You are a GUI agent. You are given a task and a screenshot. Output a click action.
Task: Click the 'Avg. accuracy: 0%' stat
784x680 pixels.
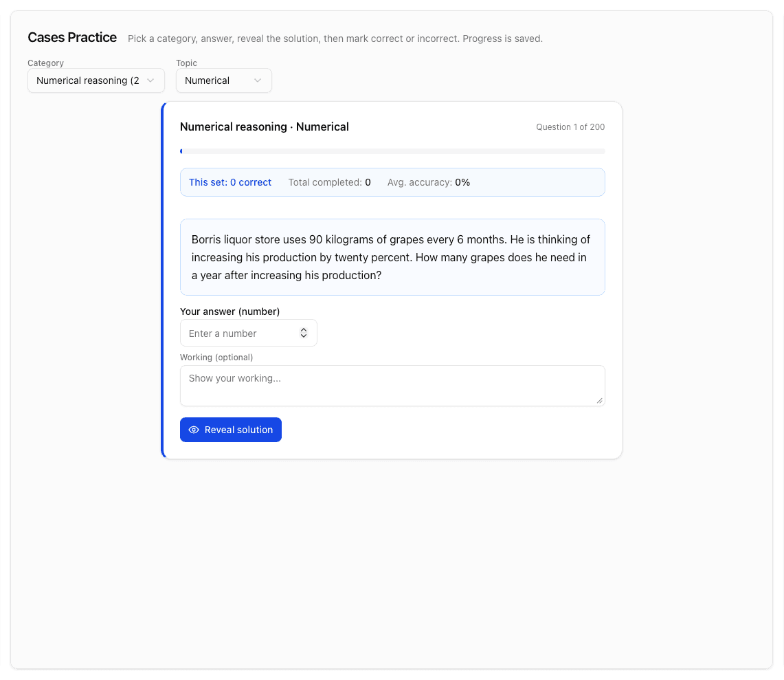coord(429,182)
